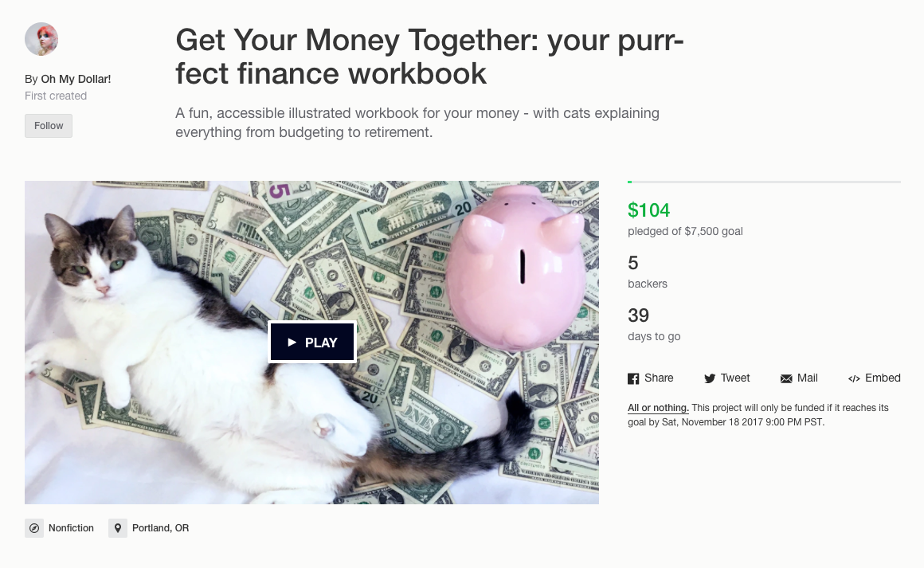This screenshot has width=924, height=568.
Task: Play the project video
Action: tap(312, 343)
